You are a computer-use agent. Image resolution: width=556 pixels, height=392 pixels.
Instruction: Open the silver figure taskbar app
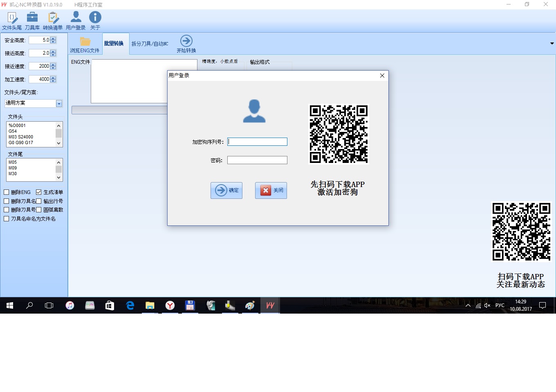coord(210,305)
